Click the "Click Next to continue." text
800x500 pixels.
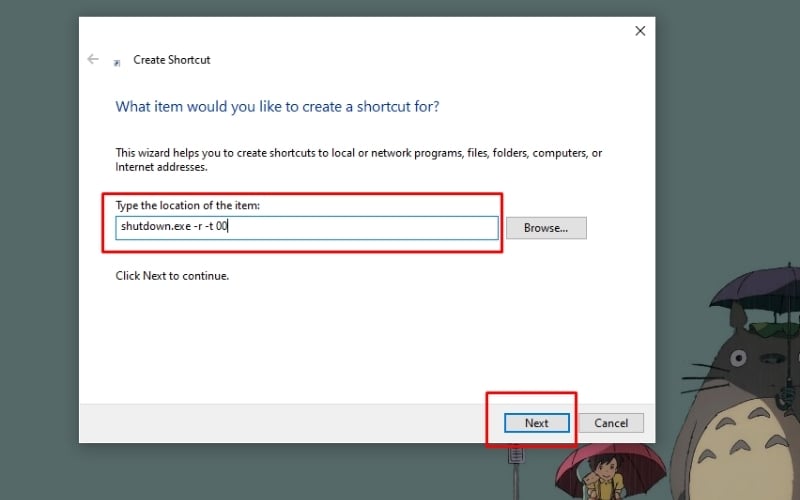coord(172,276)
